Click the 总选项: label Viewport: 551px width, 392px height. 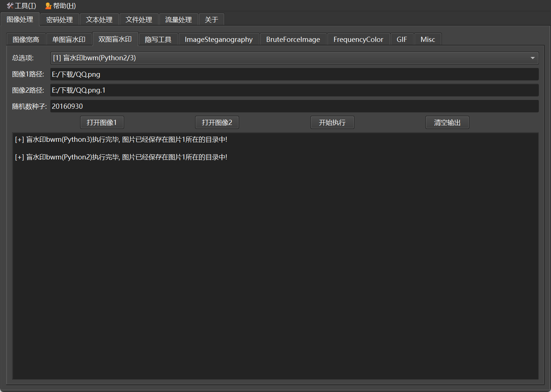[23, 58]
